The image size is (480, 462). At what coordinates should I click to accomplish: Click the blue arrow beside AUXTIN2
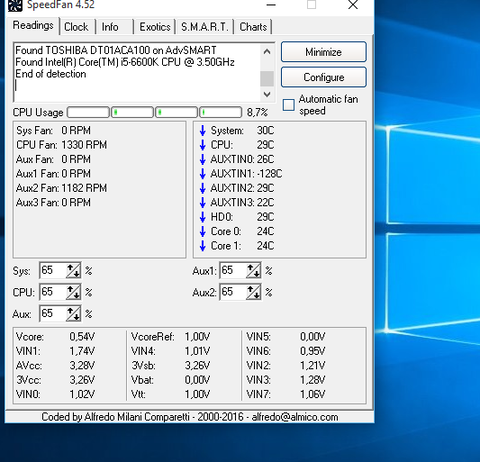click(202, 188)
